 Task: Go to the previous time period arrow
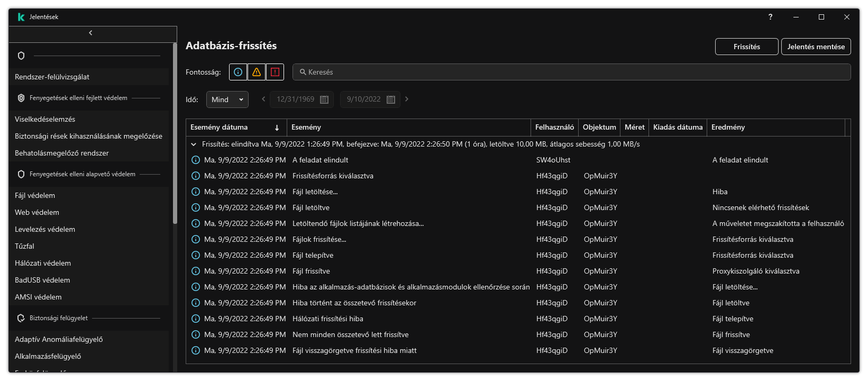point(263,99)
